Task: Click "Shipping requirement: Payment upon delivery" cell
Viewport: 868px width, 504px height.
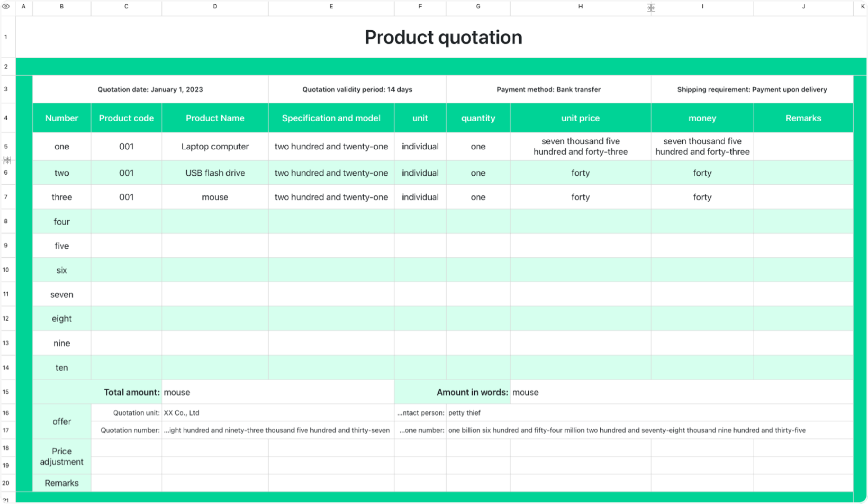Action: 752,89
